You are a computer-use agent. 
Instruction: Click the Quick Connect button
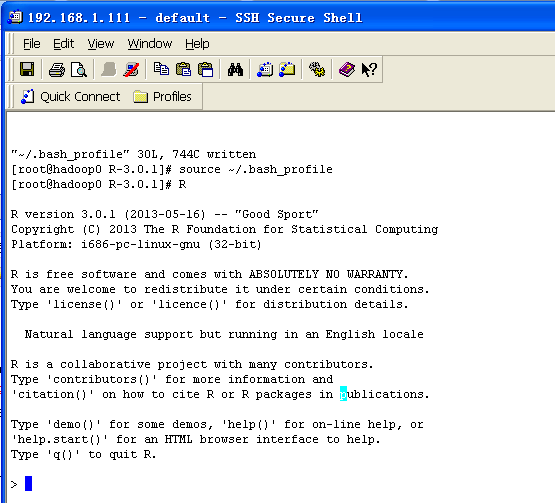coord(71,97)
